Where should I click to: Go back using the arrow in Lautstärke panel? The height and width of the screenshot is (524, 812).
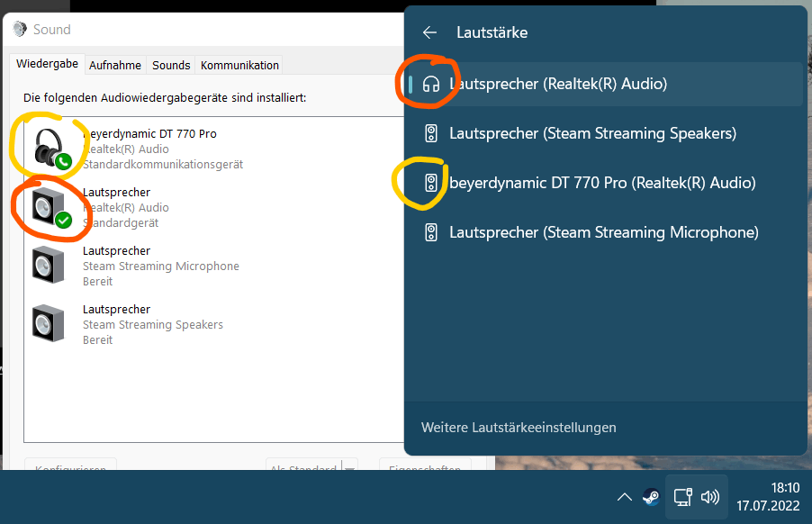coord(429,32)
